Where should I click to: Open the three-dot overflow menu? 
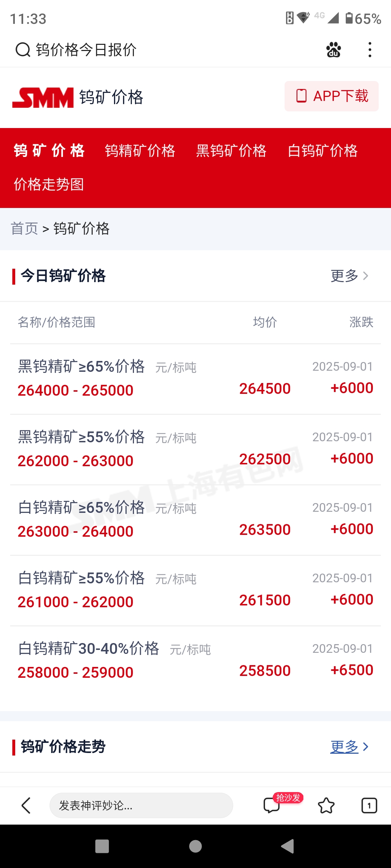coord(370,50)
